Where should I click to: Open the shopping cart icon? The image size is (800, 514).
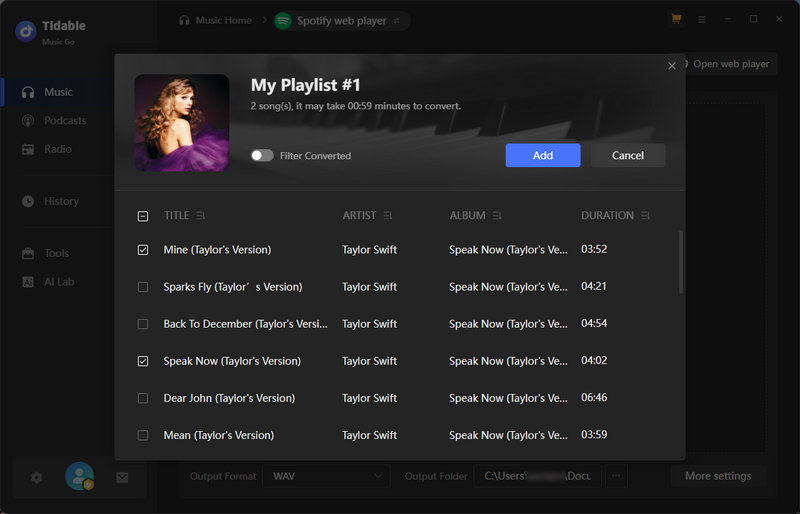tap(677, 19)
